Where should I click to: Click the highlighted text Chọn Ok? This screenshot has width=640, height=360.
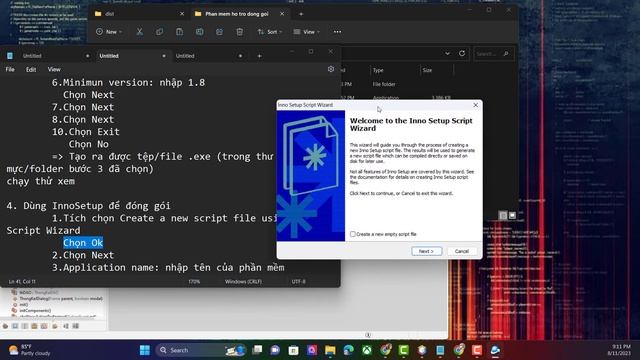tap(83, 242)
